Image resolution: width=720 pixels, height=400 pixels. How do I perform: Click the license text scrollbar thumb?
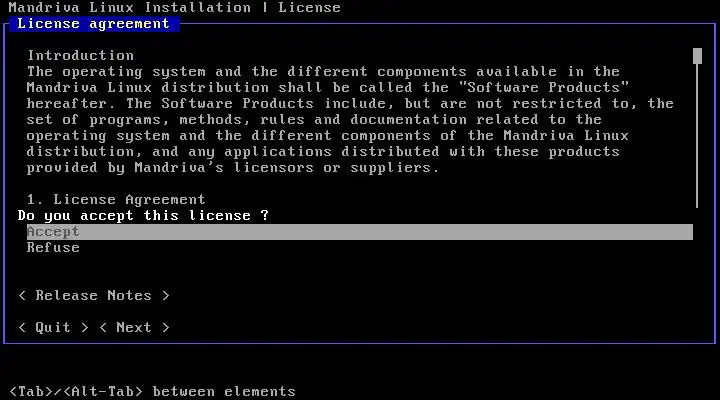[x=697, y=56]
